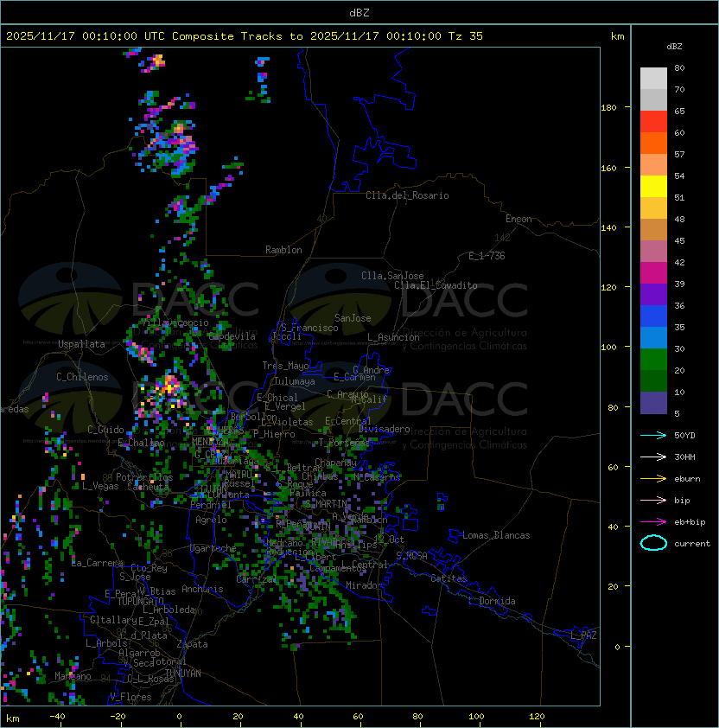
Task: Click the cyan 50YD arrow legend icon
Action: [653, 436]
